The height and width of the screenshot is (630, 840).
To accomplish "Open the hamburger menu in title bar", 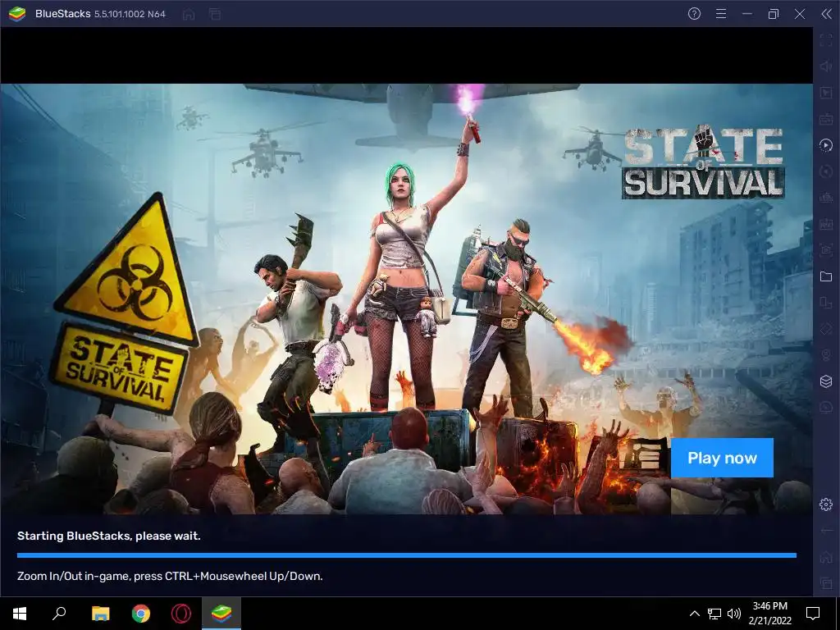I will click(x=721, y=14).
